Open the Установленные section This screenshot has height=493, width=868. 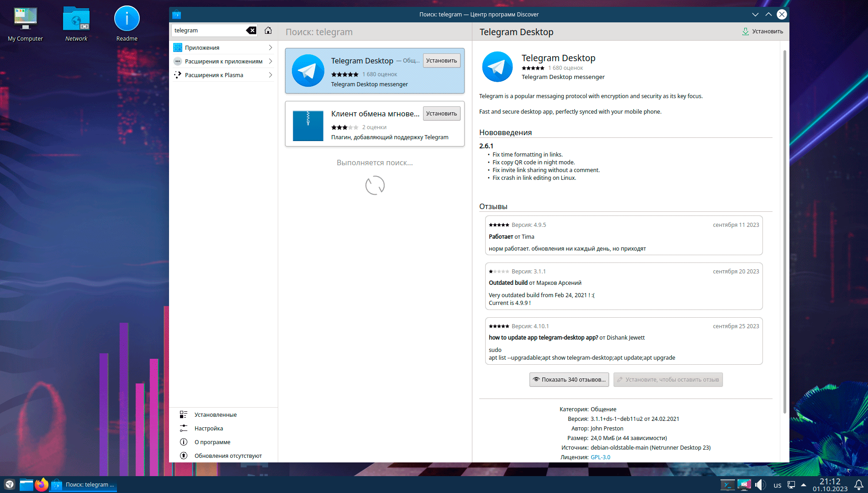(215, 414)
